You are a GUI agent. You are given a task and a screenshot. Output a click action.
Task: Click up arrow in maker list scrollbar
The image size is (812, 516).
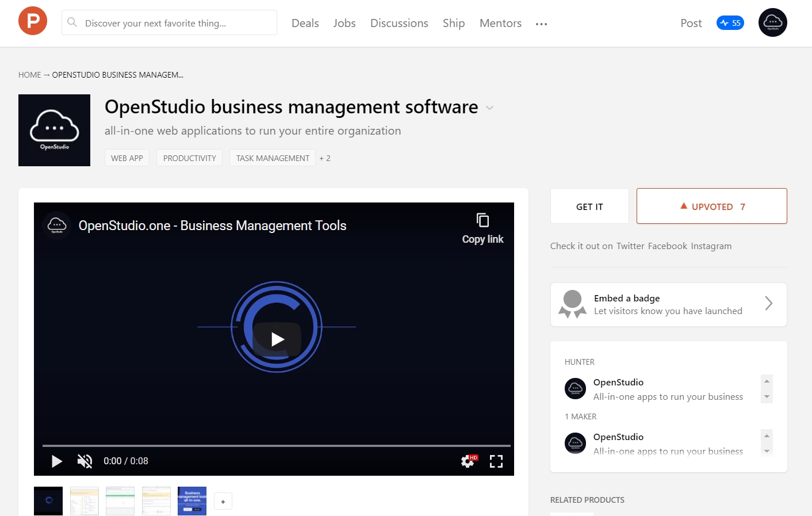tap(767, 435)
